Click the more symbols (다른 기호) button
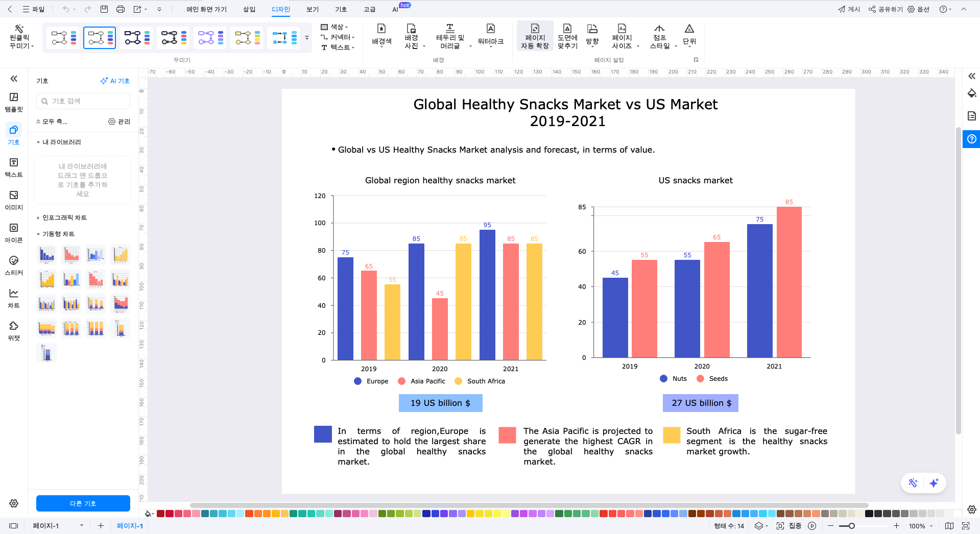The width and height of the screenshot is (980, 534). tap(83, 503)
